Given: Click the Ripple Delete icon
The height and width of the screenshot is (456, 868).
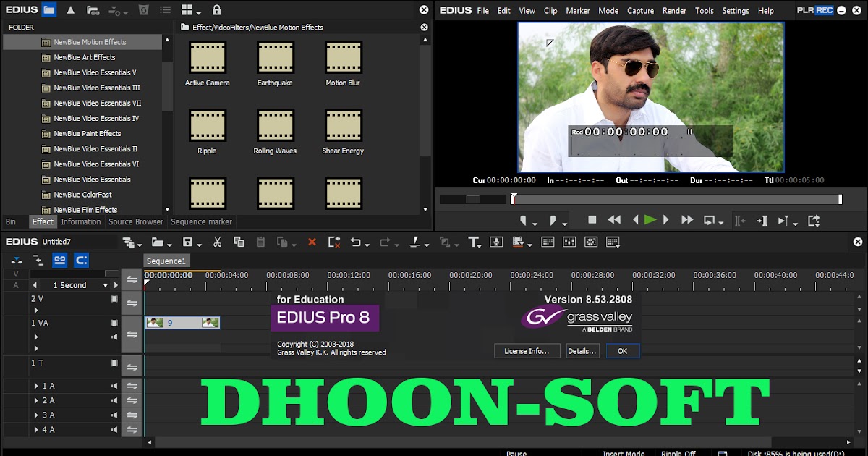Looking at the screenshot, I should pos(334,242).
